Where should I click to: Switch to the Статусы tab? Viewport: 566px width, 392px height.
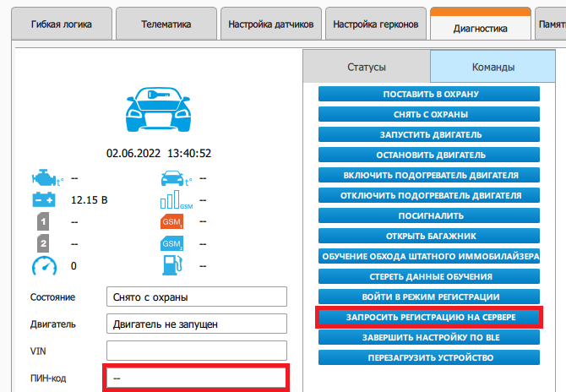(366, 67)
